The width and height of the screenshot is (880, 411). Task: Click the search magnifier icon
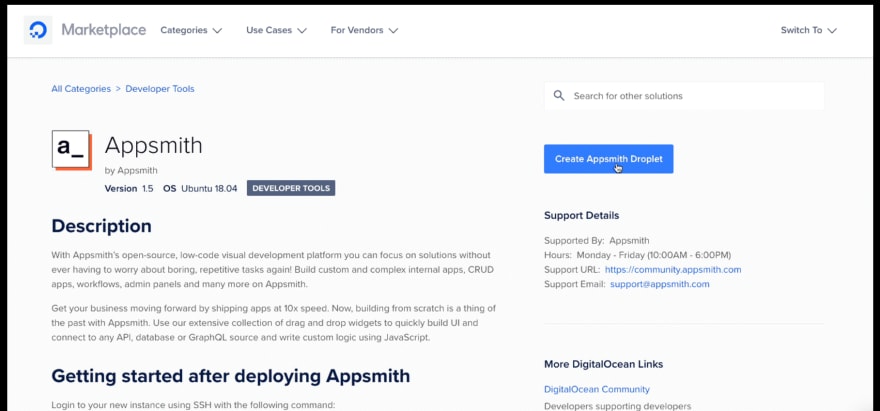(558, 96)
